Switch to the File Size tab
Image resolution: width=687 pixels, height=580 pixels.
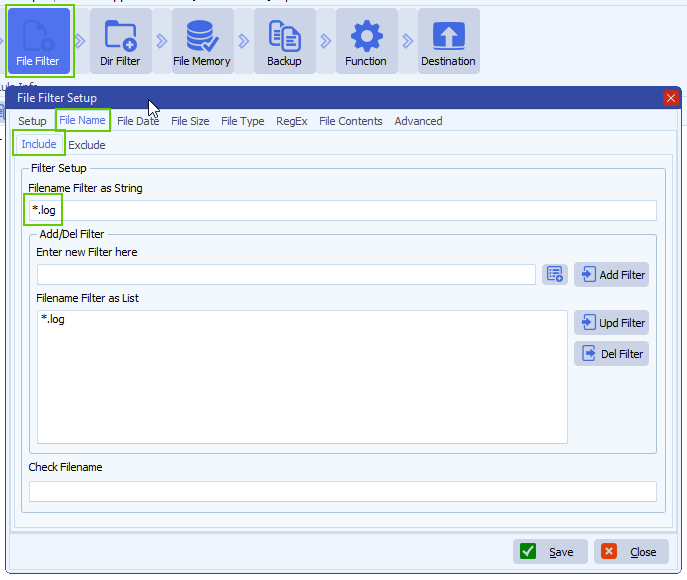pos(190,121)
